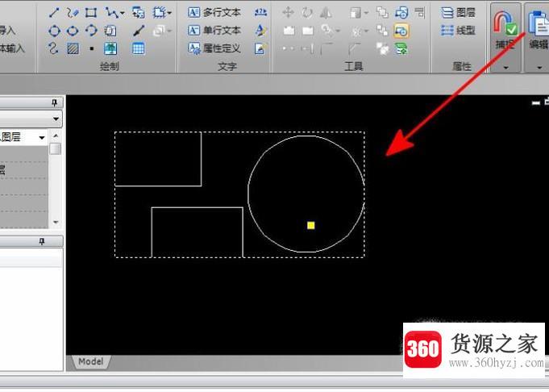Open the 图层 layers button
Image resolution: width=549 pixels, height=392 pixels.
click(458, 13)
